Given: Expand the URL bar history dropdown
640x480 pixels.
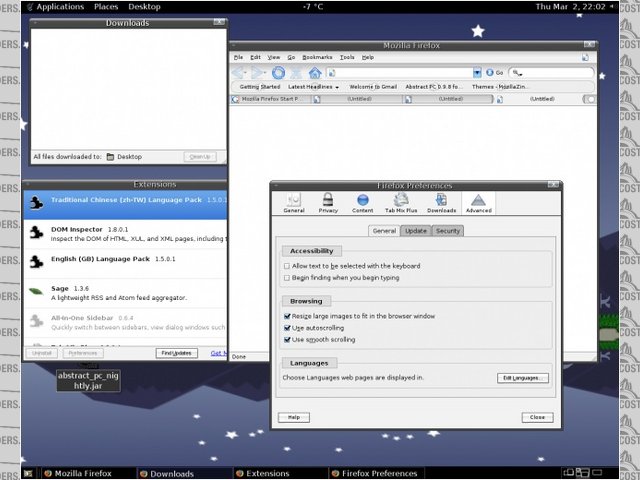Looking at the screenshot, I should (477, 73).
